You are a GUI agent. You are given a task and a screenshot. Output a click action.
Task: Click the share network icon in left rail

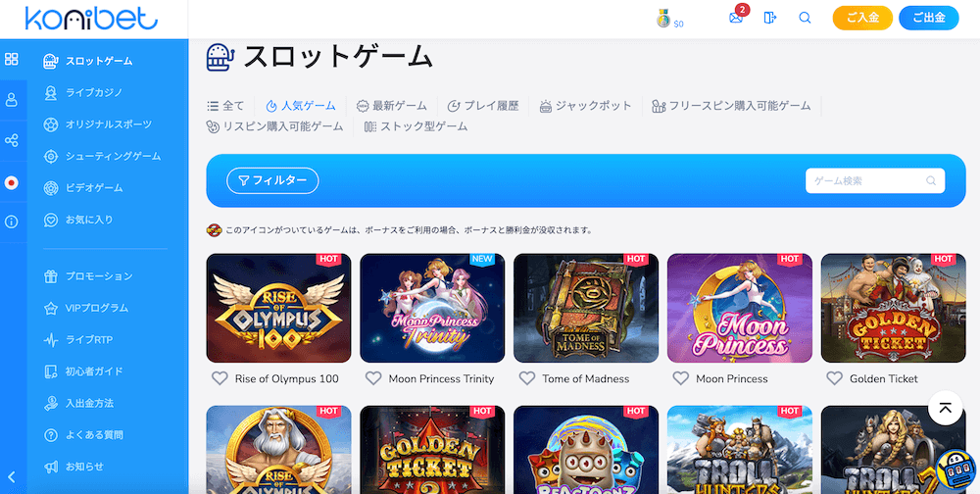11,140
